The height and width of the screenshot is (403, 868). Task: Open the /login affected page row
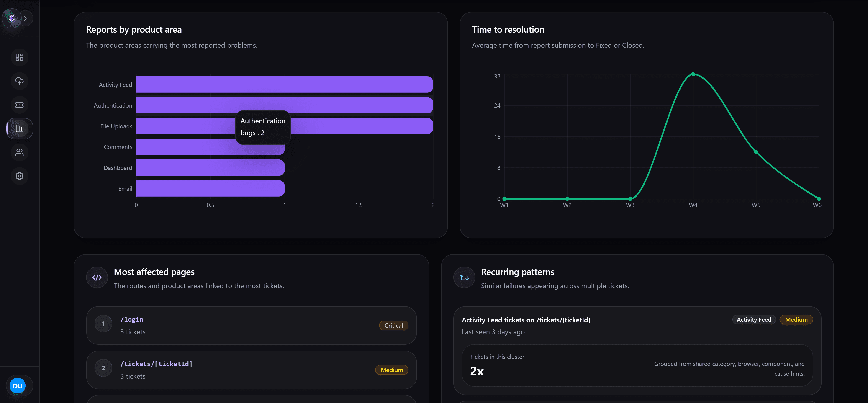(251, 325)
